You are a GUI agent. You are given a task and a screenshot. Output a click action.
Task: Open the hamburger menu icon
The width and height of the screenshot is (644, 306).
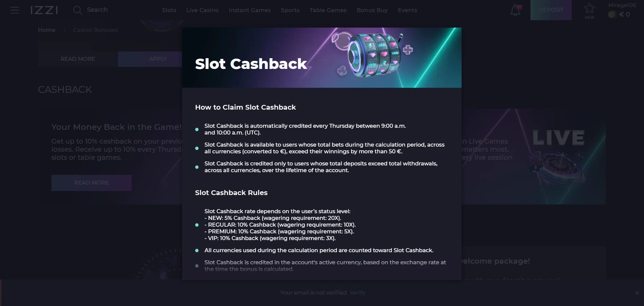15,10
